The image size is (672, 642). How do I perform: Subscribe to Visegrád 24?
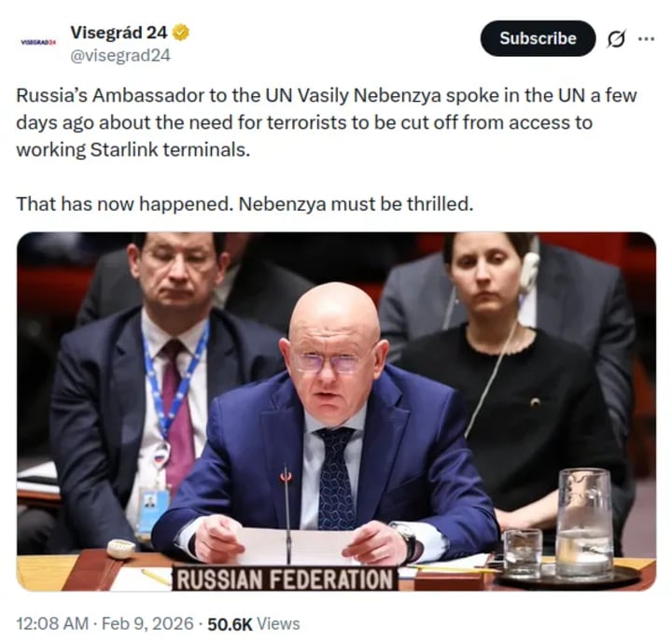click(x=538, y=38)
